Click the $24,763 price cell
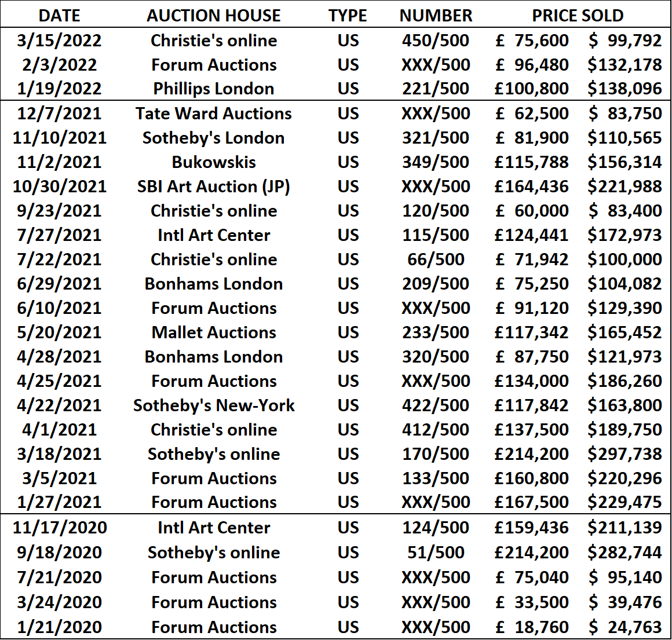672x640 pixels. [624, 627]
